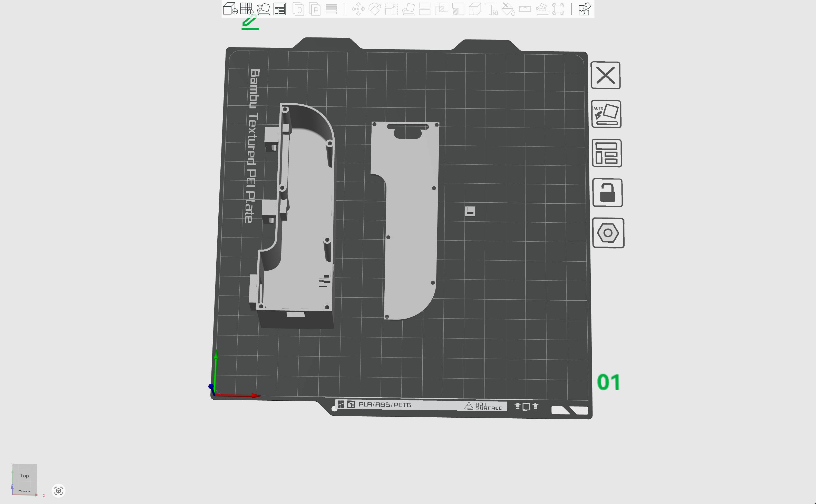816x504 pixels.
Task: Select the Brim ears tool
Action: (x=558, y=9)
